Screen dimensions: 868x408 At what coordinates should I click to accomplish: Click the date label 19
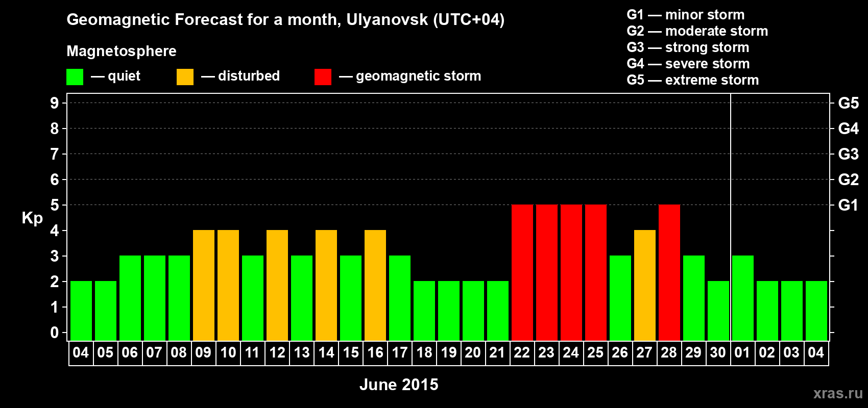(x=448, y=353)
